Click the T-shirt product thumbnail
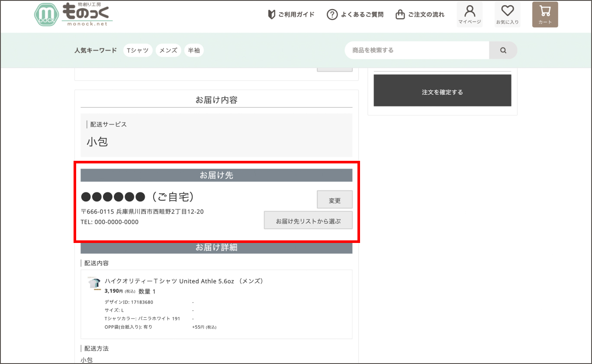Screen dimensions: 592x364 point(94,283)
